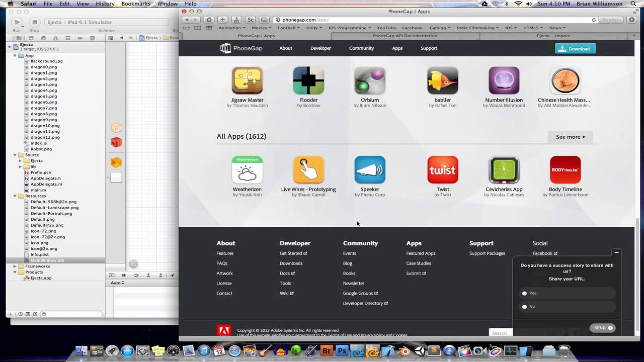Switch to PhoneGap API Documentation tab

point(405,36)
